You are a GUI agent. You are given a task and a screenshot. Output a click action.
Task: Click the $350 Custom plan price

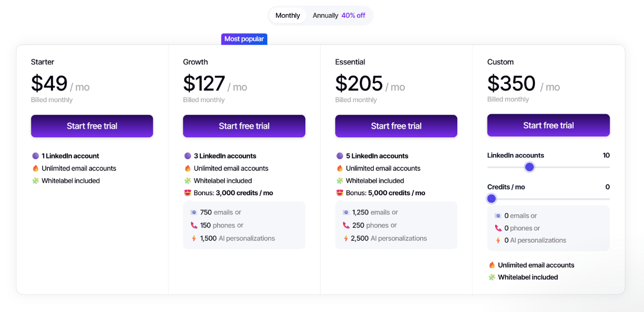(x=511, y=84)
